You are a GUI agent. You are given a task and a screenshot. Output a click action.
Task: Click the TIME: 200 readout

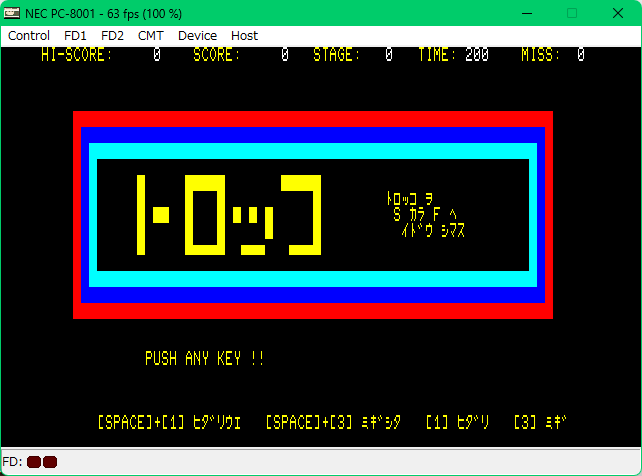pos(453,54)
